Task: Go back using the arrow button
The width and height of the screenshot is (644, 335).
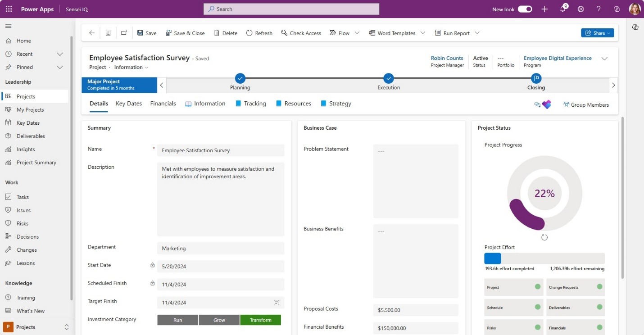Action: (92, 33)
